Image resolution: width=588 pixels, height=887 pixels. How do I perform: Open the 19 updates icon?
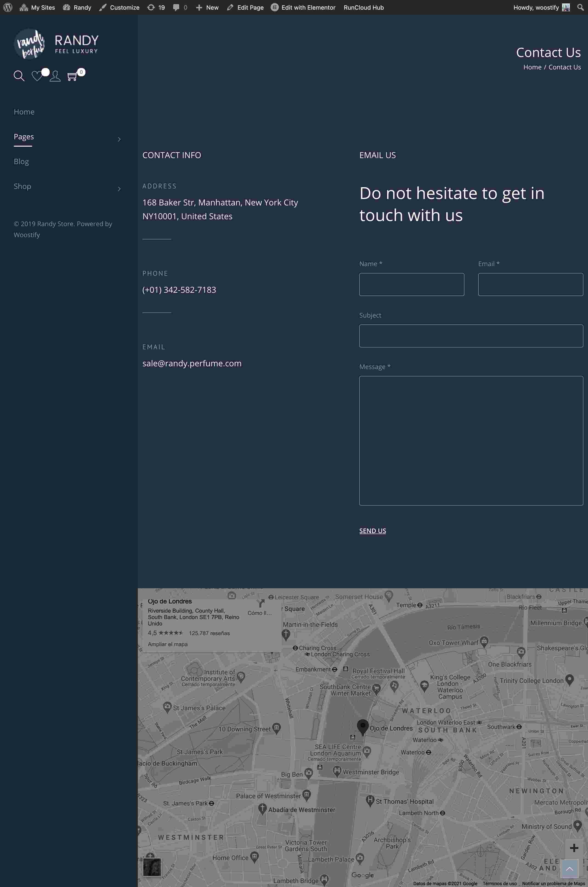point(156,8)
